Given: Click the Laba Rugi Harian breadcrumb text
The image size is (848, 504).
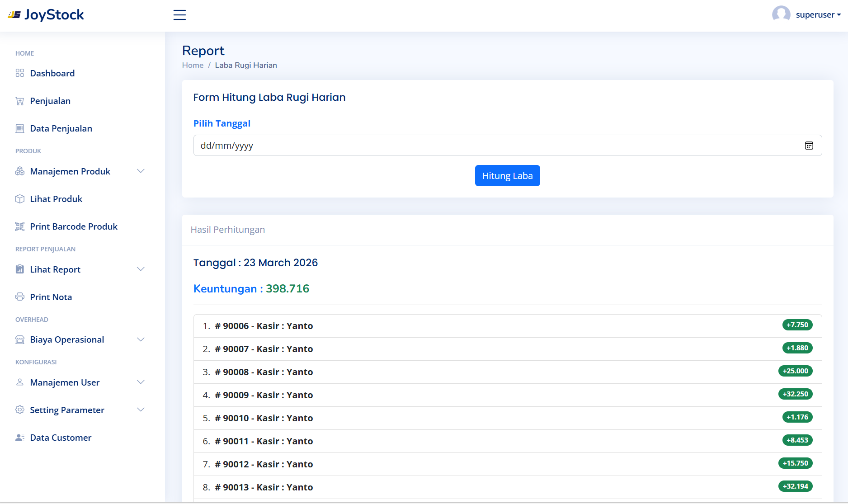Looking at the screenshot, I should point(246,65).
